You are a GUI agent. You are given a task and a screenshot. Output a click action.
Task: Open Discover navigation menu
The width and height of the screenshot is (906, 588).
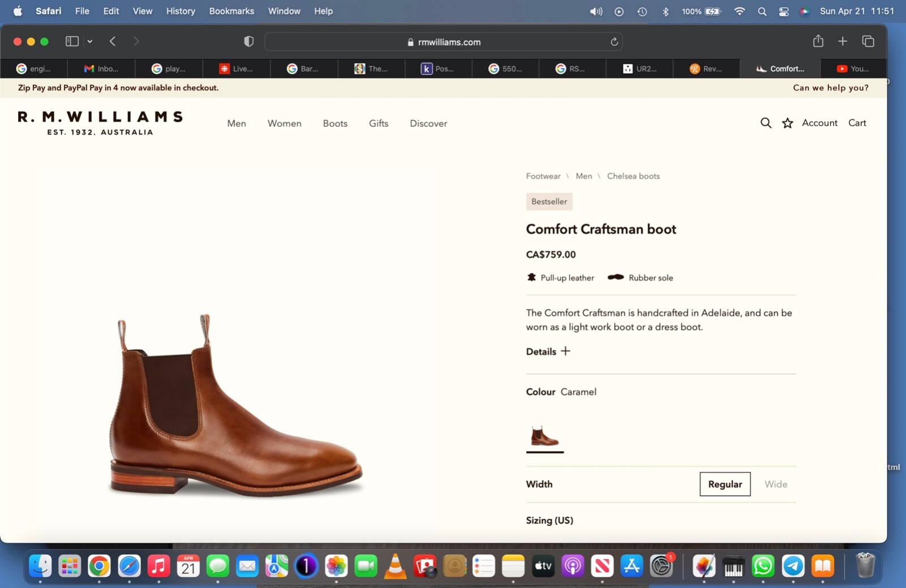coord(429,123)
